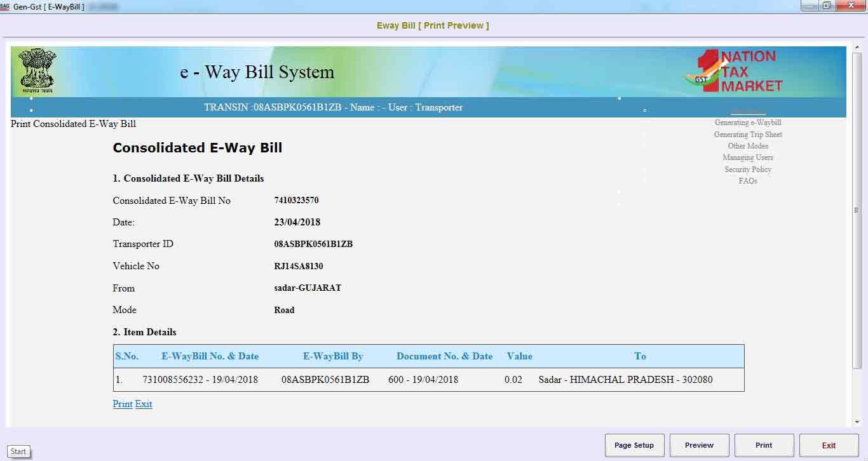Open the Generating Trip Sheet menu item

tap(747, 135)
